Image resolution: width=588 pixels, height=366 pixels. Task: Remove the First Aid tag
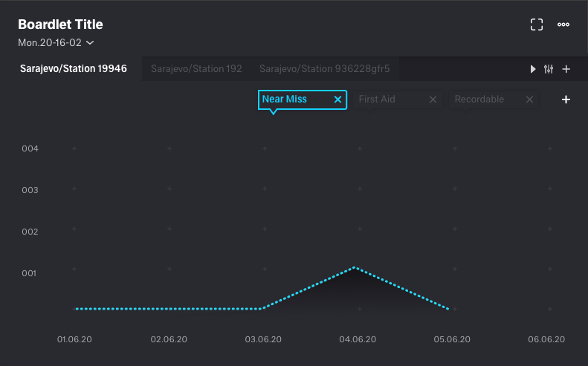tap(433, 99)
